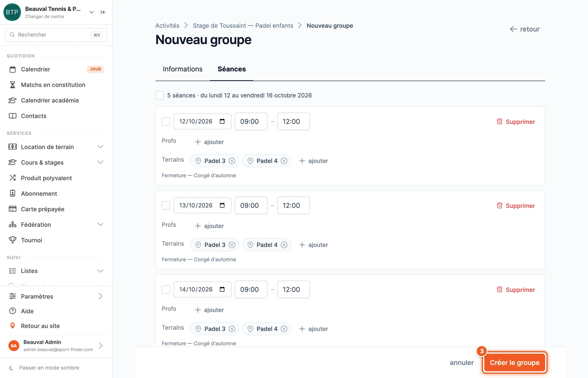Tick the checkbox for the 13/10/2026 session
Viewport: 588px width, 378px height.
coord(166,205)
